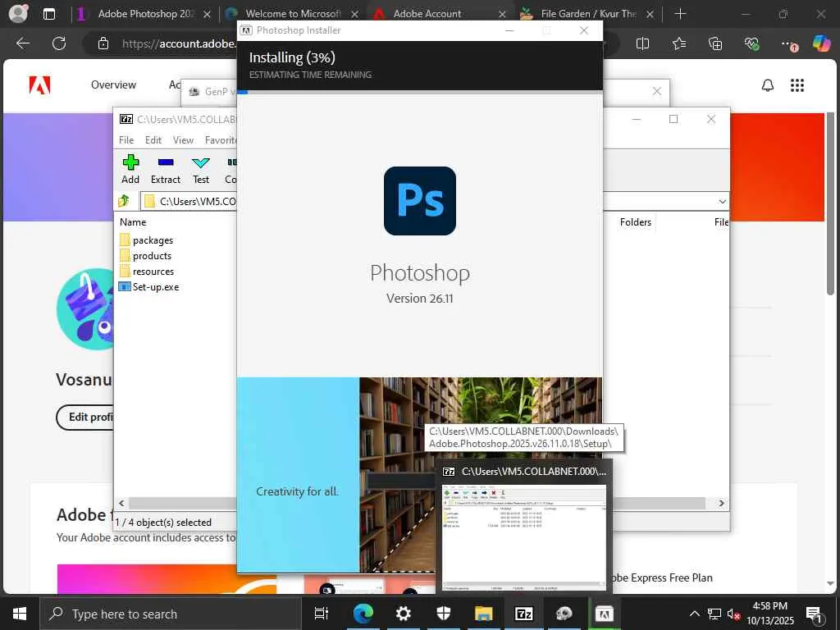840x630 pixels.
Task: Show hidden system tray icons
Action: click(694, 614)
